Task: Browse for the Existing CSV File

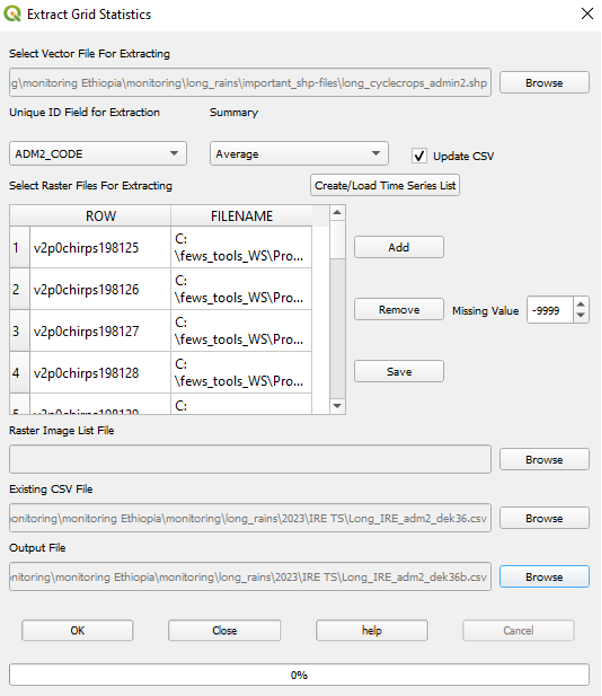Action: pos(544,518)
